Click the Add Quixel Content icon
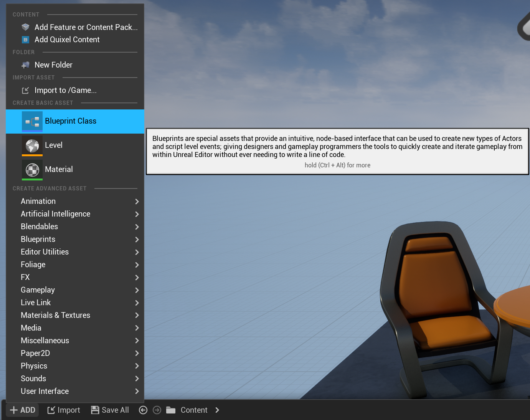The height and width of the screenshot is (420, 530). coord(25,40)
